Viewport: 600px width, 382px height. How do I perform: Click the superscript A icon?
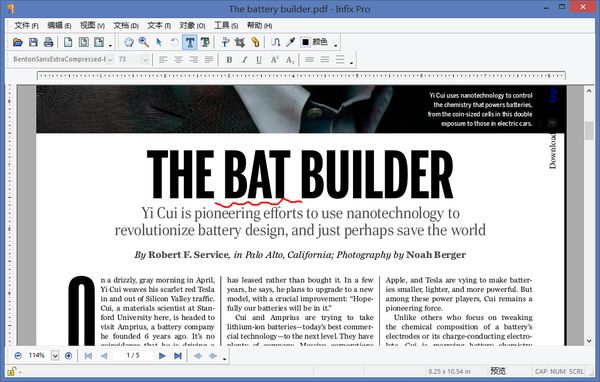(x=274, y=60)
